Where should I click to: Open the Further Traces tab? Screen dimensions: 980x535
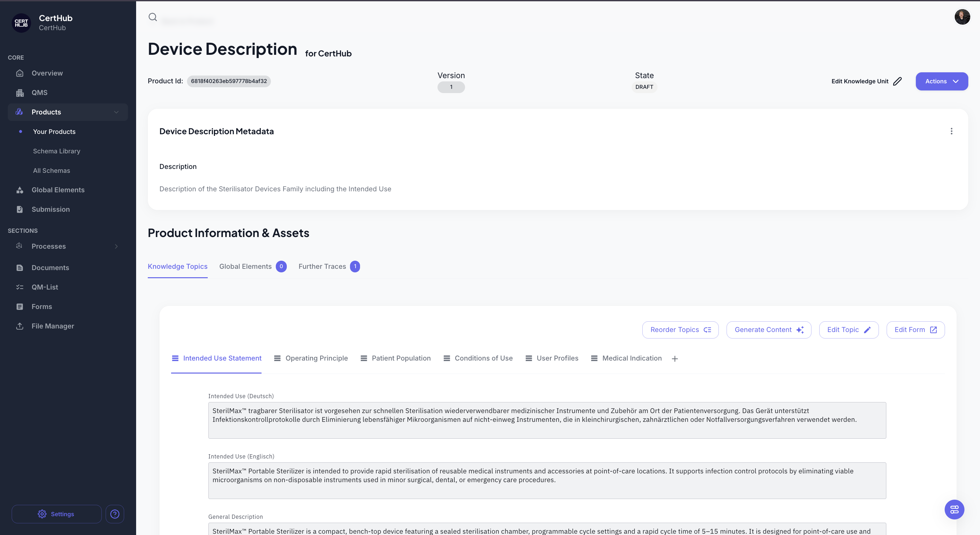322,266
